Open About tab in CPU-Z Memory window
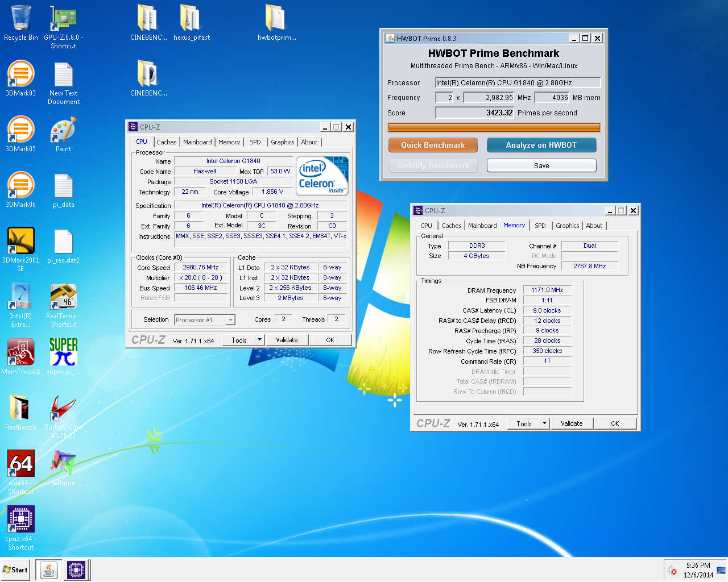The width and height of the screenshot is (728, 582). point(594,226)
